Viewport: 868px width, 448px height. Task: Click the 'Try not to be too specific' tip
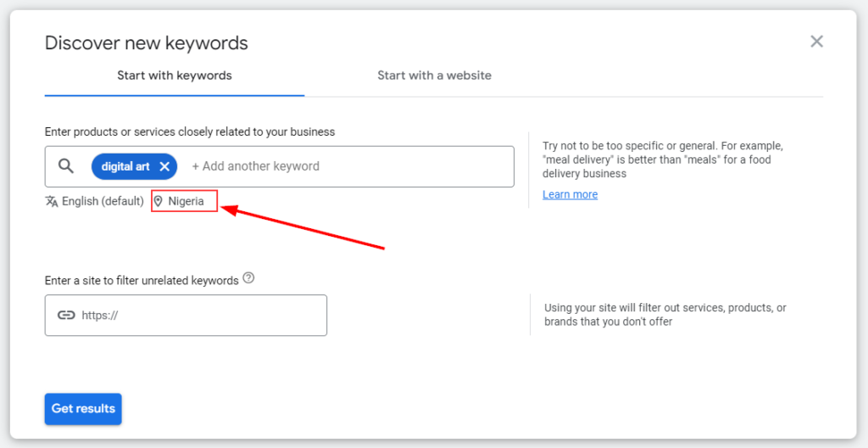(x=663, y=160)
